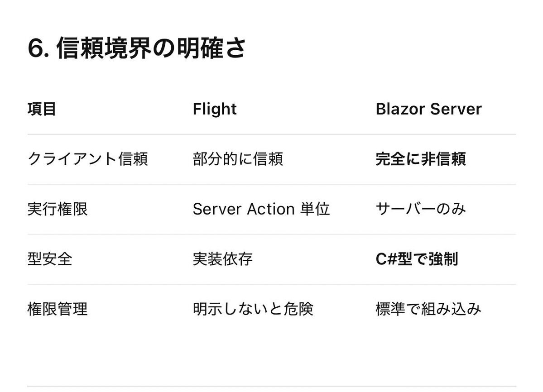Click the サーバーのみ cell
The width and height of the screenshot is (543, 392).
point(421,209)
